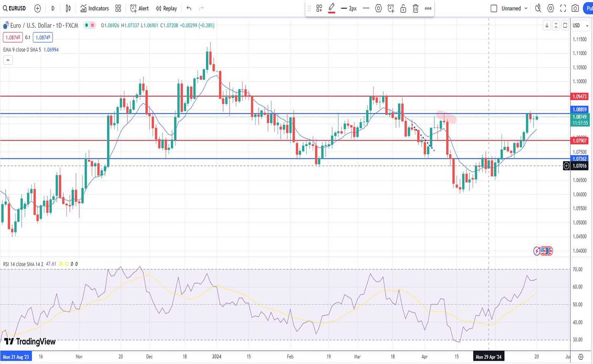593x364 pixels.
Task: Click the plus marker at price 1.07016
Action: [x=566, y=166]
